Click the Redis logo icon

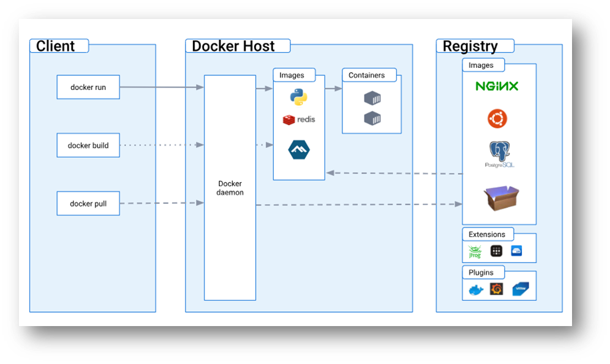coord(288,120)
